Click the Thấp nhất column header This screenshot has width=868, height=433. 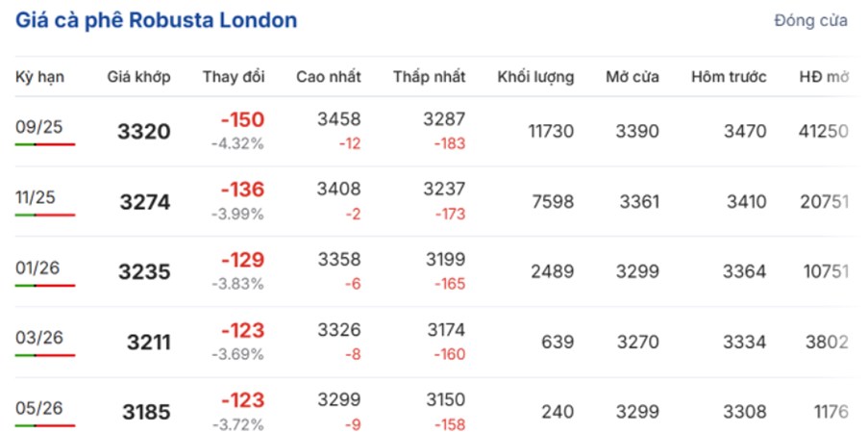pyautogui.click(x=430, y=77)
